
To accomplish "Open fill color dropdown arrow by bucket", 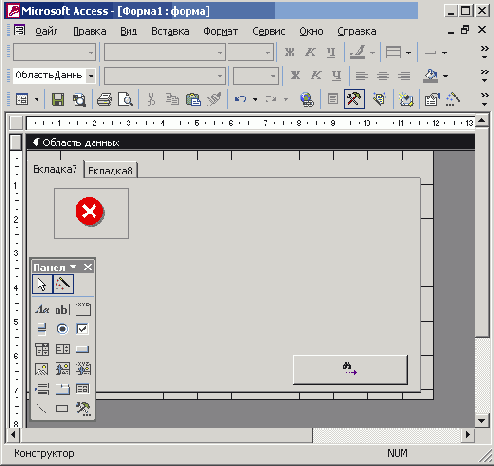I will [445, 76].
